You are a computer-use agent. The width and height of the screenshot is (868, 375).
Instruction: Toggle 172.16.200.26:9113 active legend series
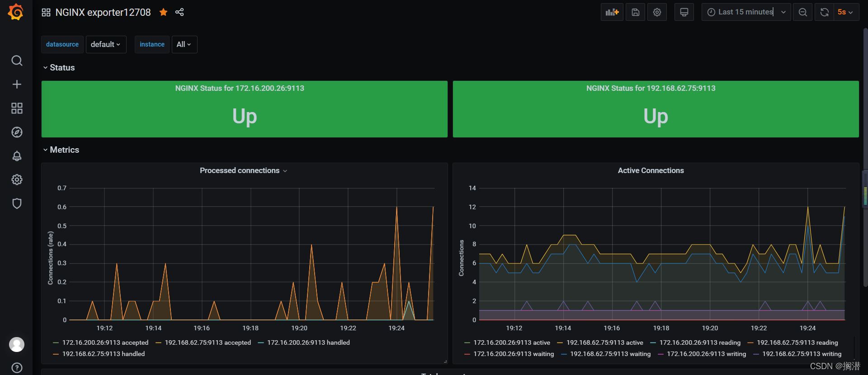(512, 342)
